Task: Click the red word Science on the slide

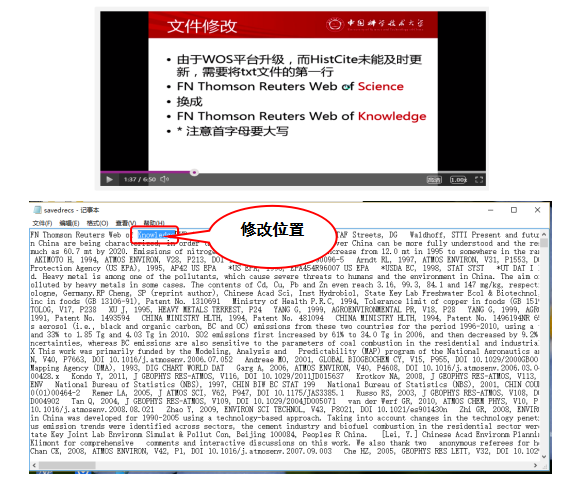Action: pos(381,86)
